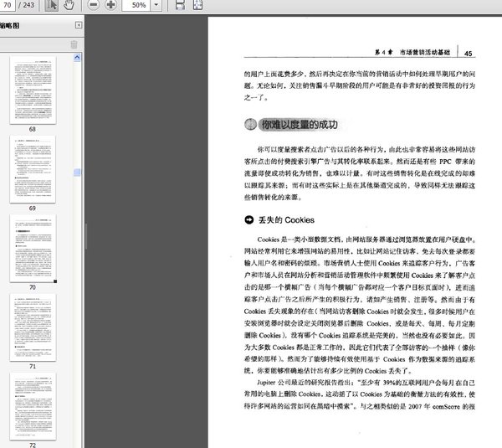Select page 70 thumbnail
The width and height of the screenshot is (502, 448).
[33, 249]
